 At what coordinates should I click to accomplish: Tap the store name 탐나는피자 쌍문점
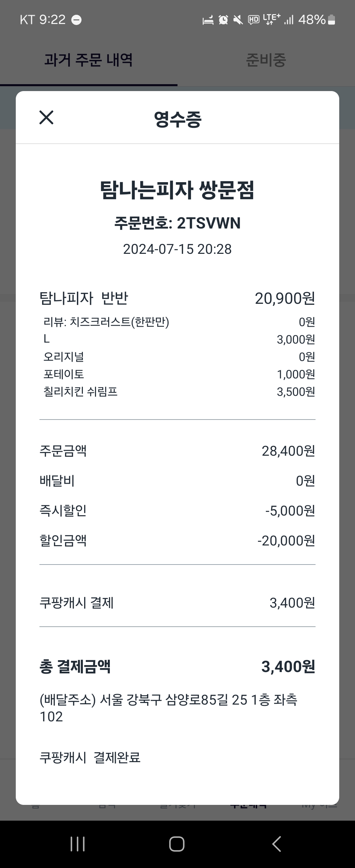click(x=177, y=190)
